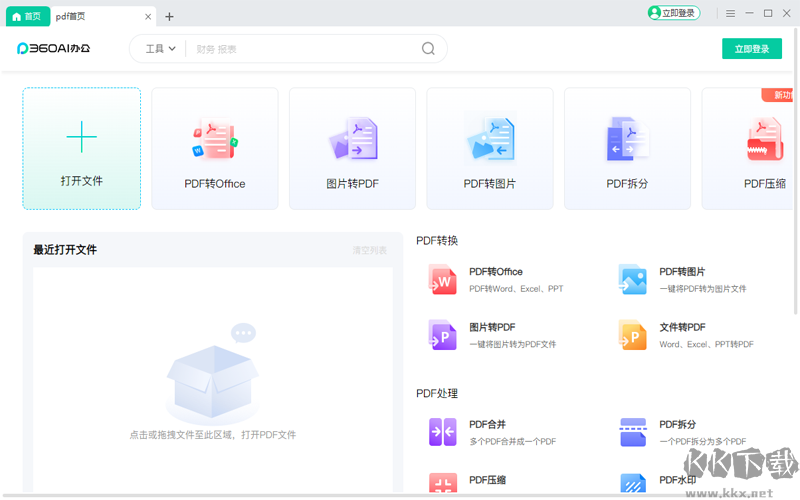Add a new tab with plus button
Viewport: 800px width, 500px height.
pyautogui.click(x=169, y=16)
